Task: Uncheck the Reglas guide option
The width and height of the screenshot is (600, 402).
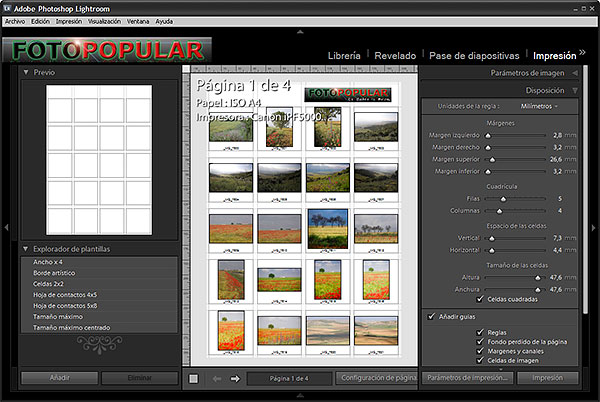Action: point(480,332)
